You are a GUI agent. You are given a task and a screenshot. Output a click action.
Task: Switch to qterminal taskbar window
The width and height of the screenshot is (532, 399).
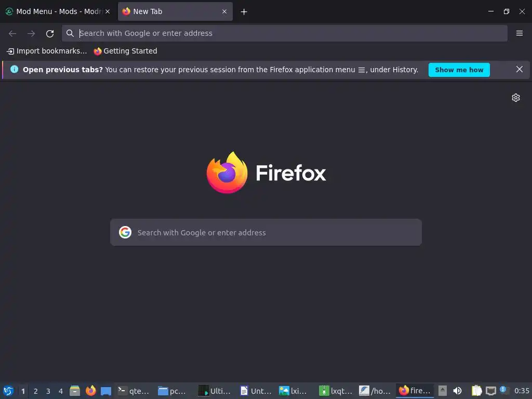point(133,391)
